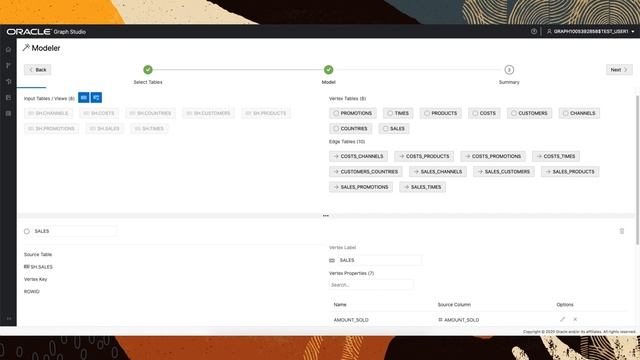Viewport: 640px width, 360px height.
Task: Select COSTS vertex table
Action: 484,113
